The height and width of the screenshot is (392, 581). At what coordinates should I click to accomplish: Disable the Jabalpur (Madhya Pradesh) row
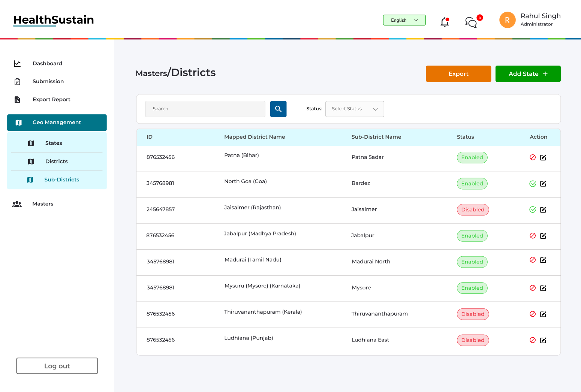coord(533,236)
